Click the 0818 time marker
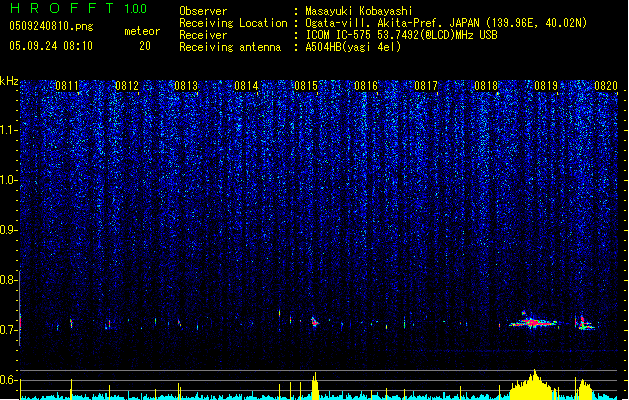Screen dimensions: 629x400 point(486,86)
